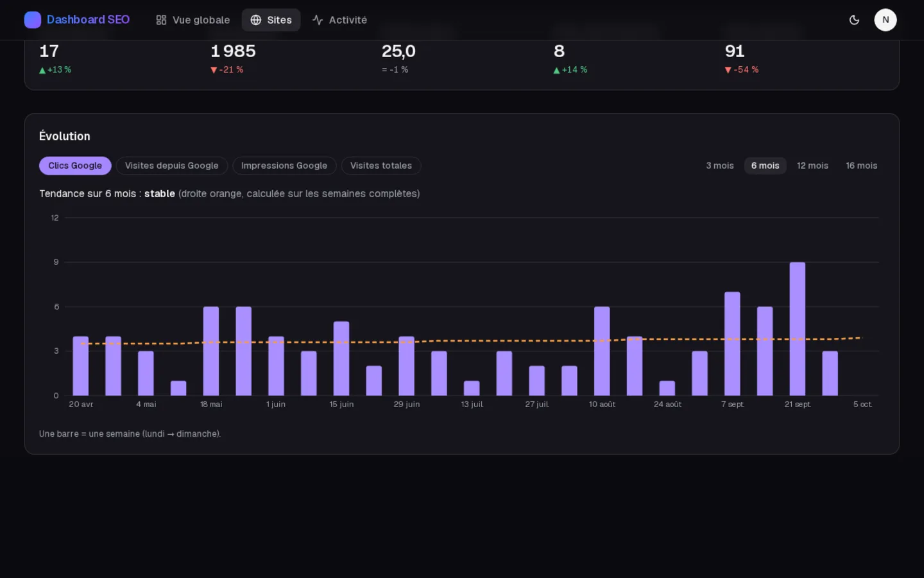Image resolution: width=924 pixels, height=578 pixels.
Task: Click the bar above the 20 avr. label
Action: [81, 366]
